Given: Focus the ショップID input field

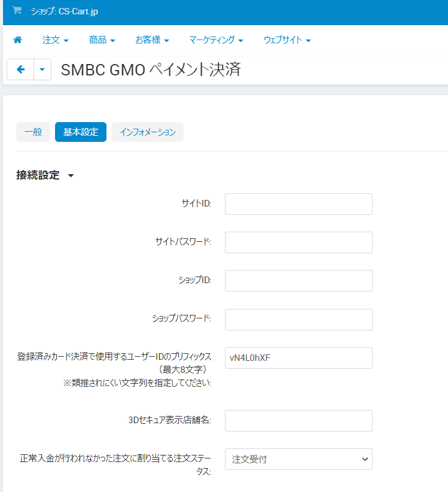Looking at the screenshot, I should pyautogui.click(x=298, y=281).
